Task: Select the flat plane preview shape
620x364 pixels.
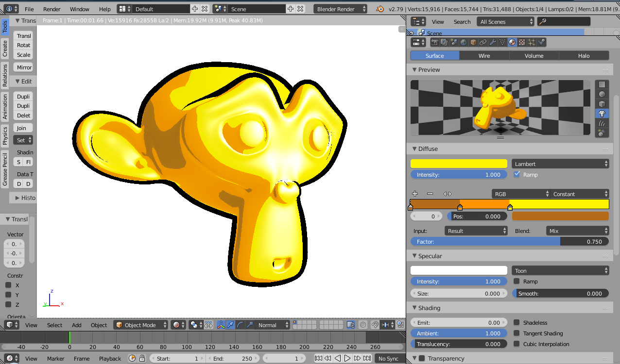Action: pos(602,84)
